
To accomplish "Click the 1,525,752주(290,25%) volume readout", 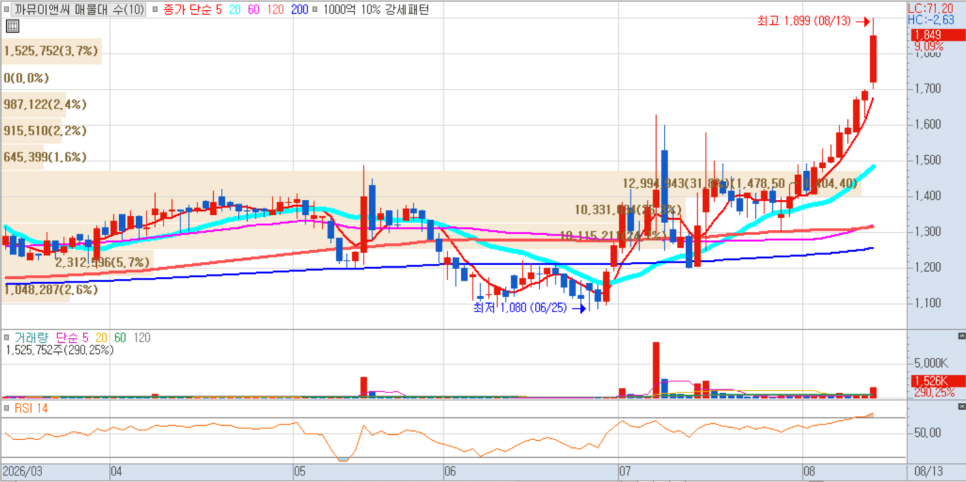I will pyautogui.click(x=60, y=350).
